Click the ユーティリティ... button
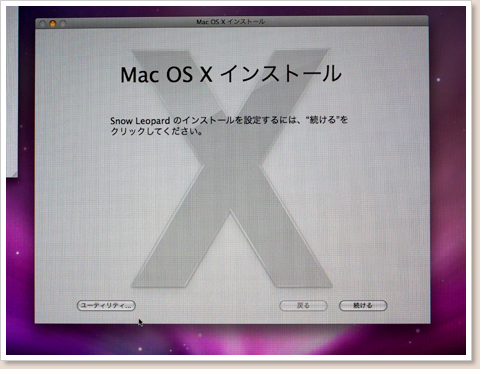This screenshot has height=369, width=480. [106, 305]
